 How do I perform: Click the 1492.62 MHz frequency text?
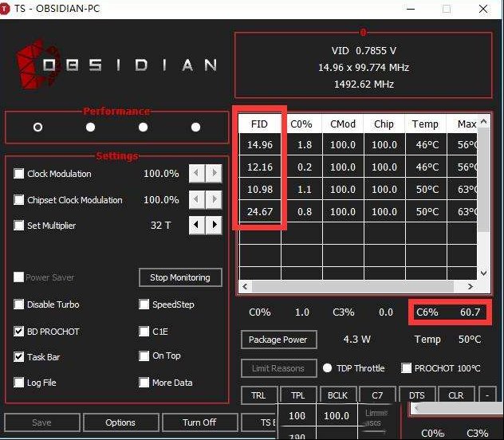point(364,84)
